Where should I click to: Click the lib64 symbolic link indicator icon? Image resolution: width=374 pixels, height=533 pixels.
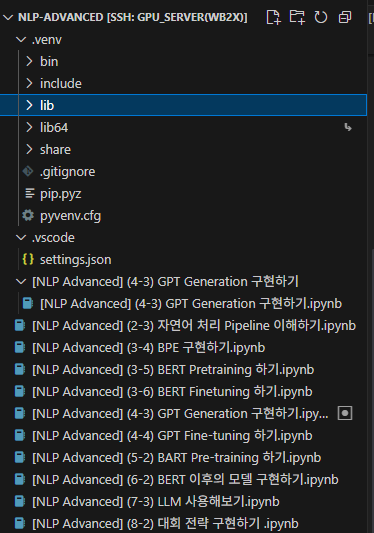pyautogui.click(x=347, y=127)
